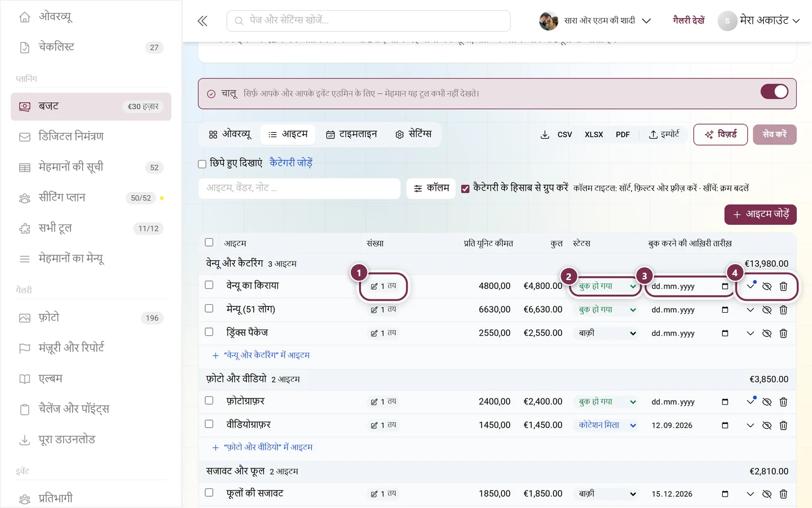Viewport: 812px width, 508px height.
Task: Expand details chevron for फ़ोटोग्राफ़र row
Action: click(750, 402)
